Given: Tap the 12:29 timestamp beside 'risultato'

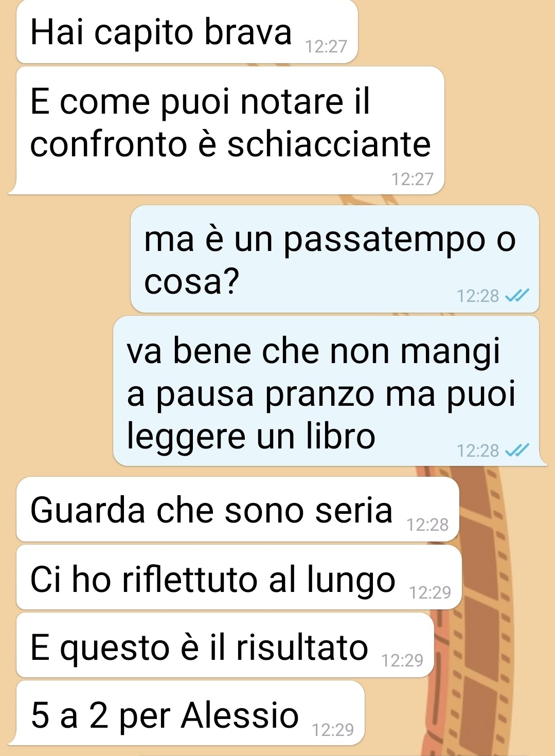Looking at the screenshot, I should point(402,660).
